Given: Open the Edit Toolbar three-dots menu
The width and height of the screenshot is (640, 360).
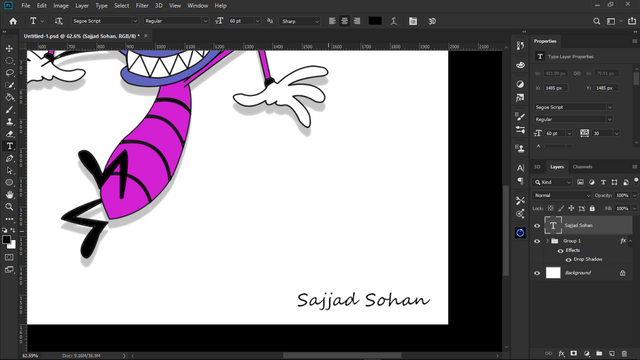Looking at the screenshot, I should 9,219.
